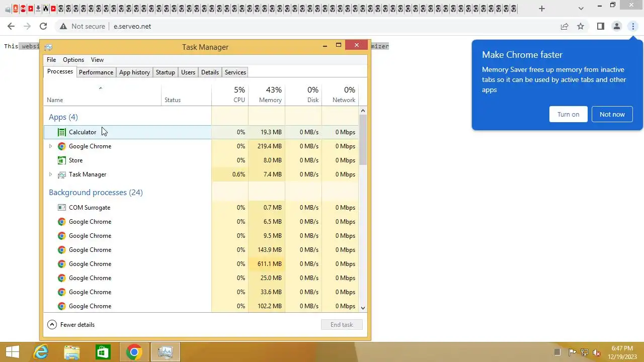
Task: Open a new Chrome tab with the plus
Action: pyautogui.click(x=542, y=9)
